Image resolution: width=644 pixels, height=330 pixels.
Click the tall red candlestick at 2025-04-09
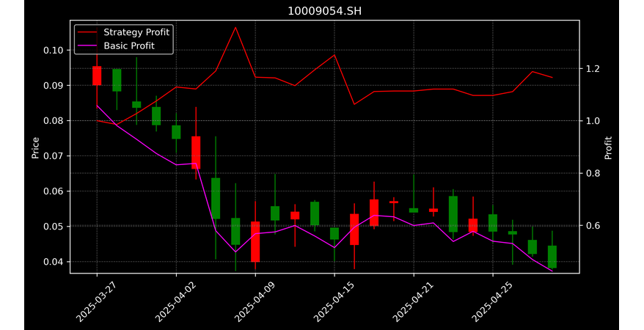255,242
